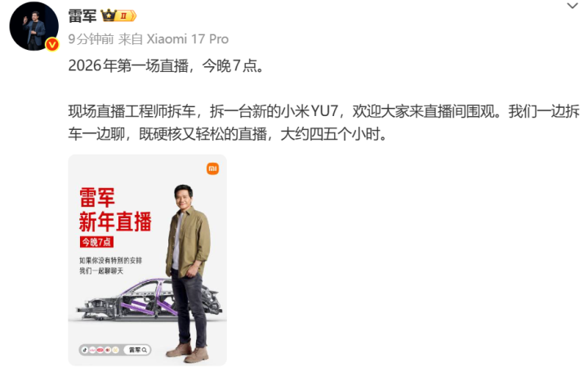Image resolution: width=588 pixels, height=367 pixels.
Task: Open the 雷军新年直播 poster image
Action: pyautogui.click(x=147, y=260)
